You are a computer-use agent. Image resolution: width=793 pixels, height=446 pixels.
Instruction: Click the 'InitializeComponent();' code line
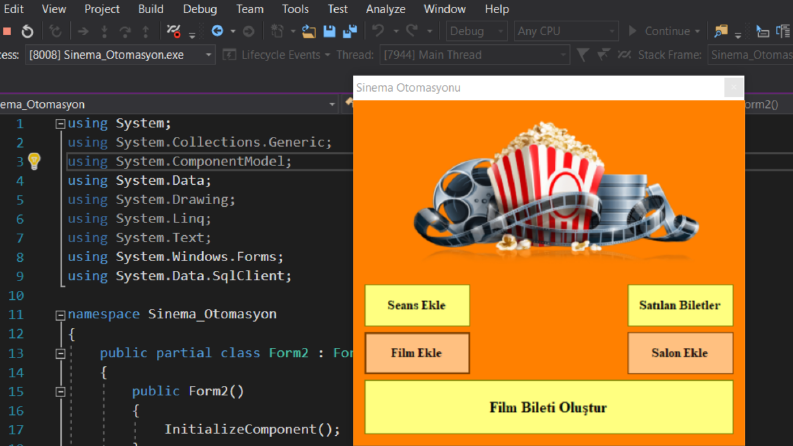coord(252,429)
